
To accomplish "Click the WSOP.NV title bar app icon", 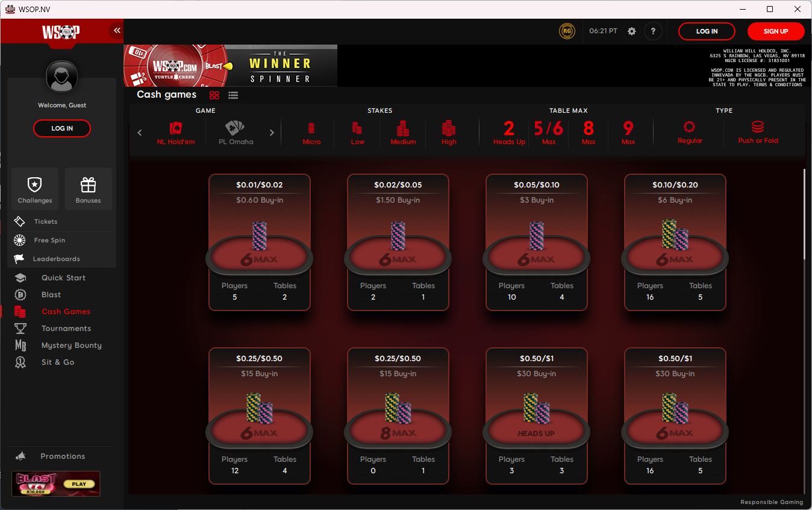I will pos(10,9).
